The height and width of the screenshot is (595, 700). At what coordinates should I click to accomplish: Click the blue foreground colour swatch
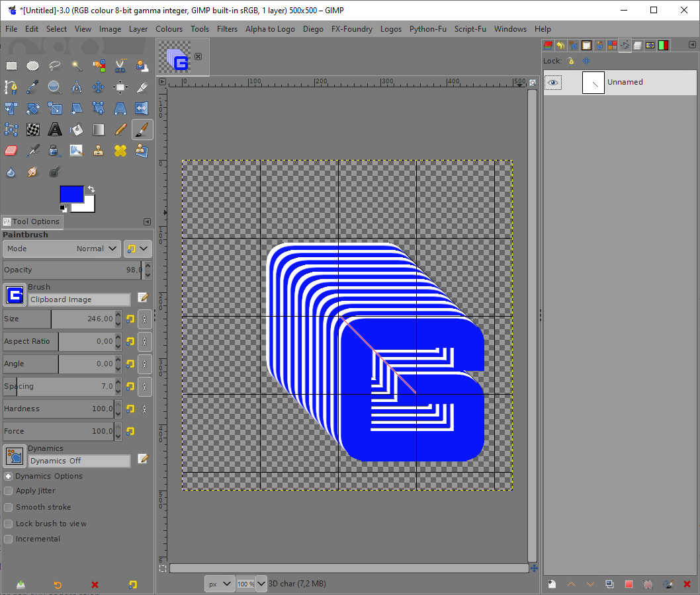71,194
